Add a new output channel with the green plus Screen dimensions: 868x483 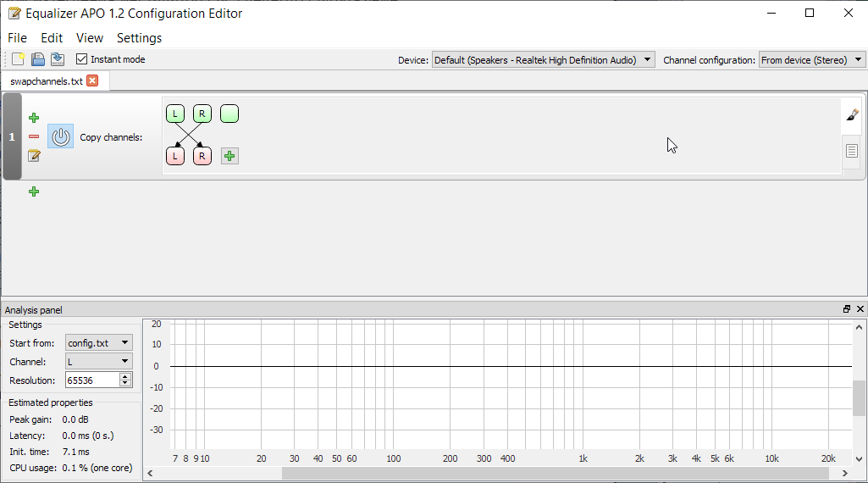[x=229, y=156]
